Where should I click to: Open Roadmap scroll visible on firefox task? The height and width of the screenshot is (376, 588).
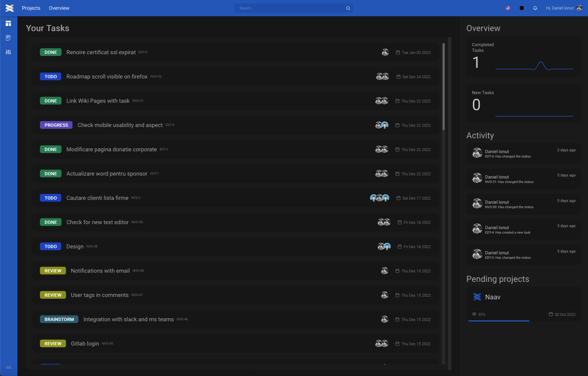107,77
